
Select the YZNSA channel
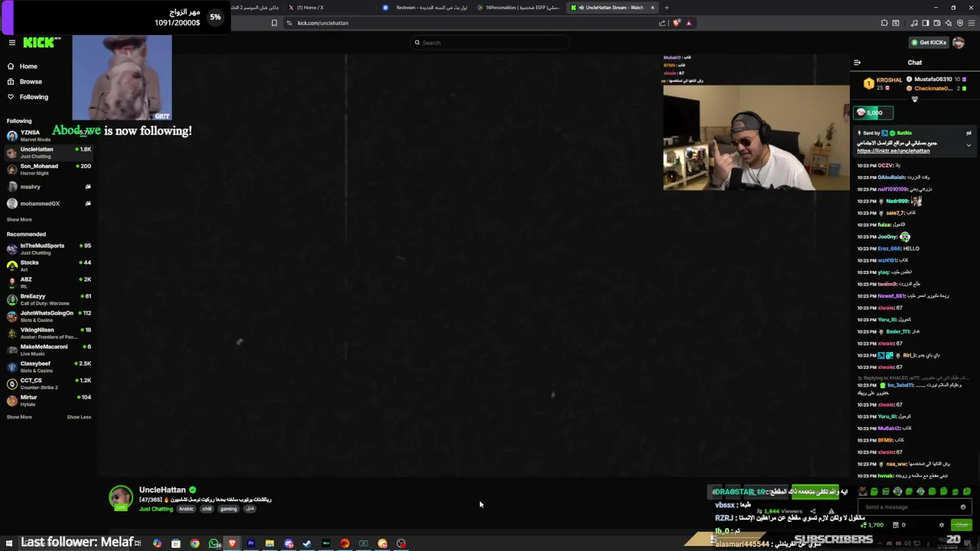pyautogui.click(x=48, y=135)
